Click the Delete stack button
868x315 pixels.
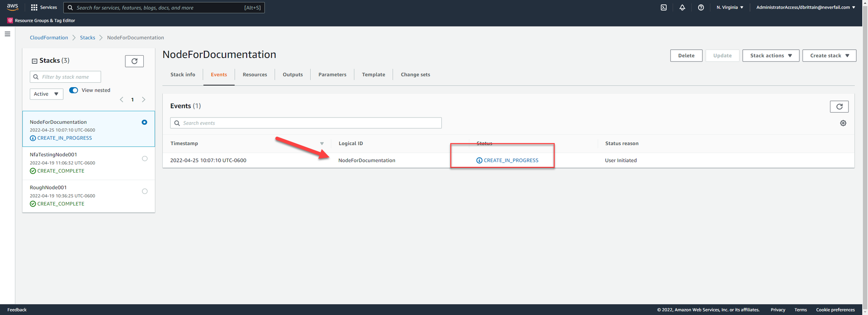click(686, 56)
